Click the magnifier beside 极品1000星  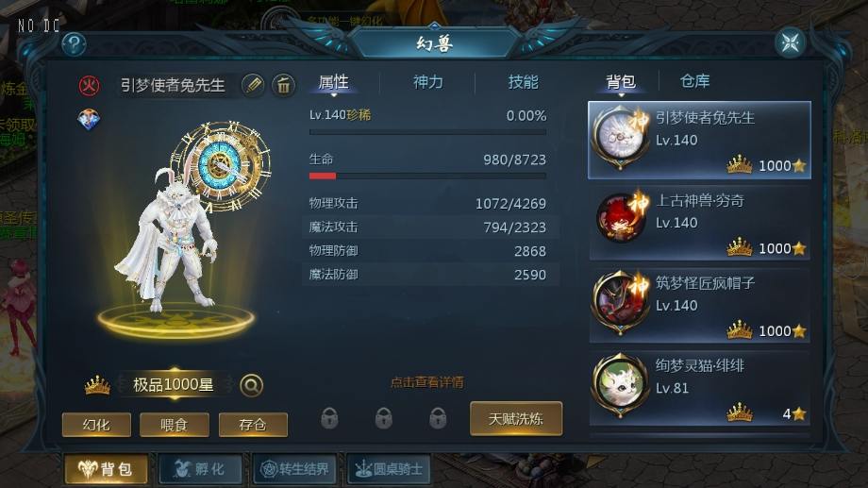pyautogui.click(x=251, y=385)
